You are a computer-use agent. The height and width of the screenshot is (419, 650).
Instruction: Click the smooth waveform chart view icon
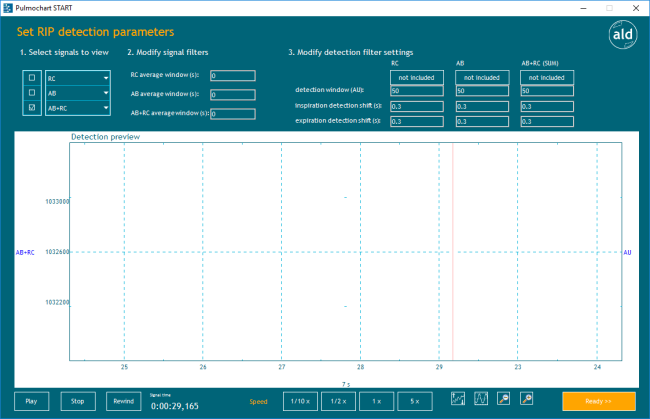(x=480, y=398)
